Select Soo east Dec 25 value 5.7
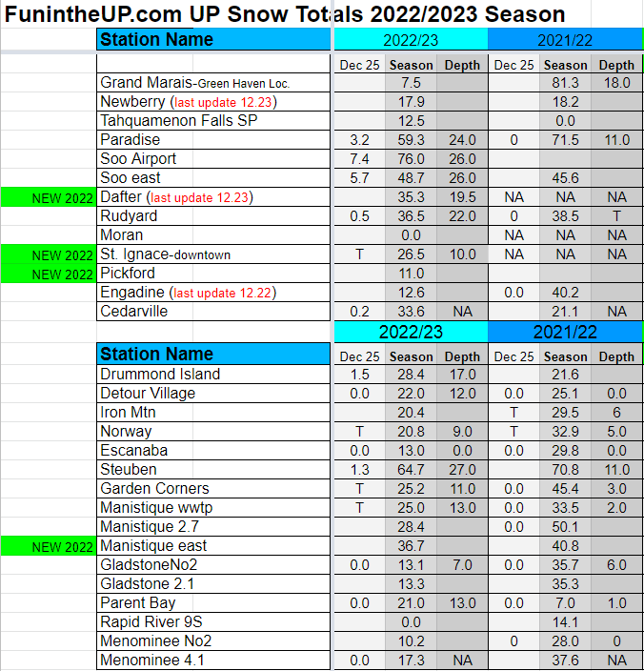Viewport: 644px width, 671px height. pos(360,178)
